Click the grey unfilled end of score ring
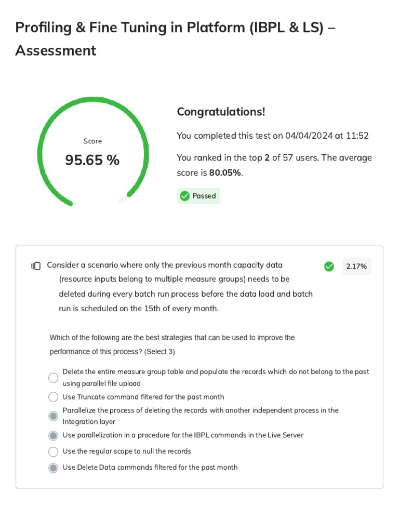 [x=123, y=199]
